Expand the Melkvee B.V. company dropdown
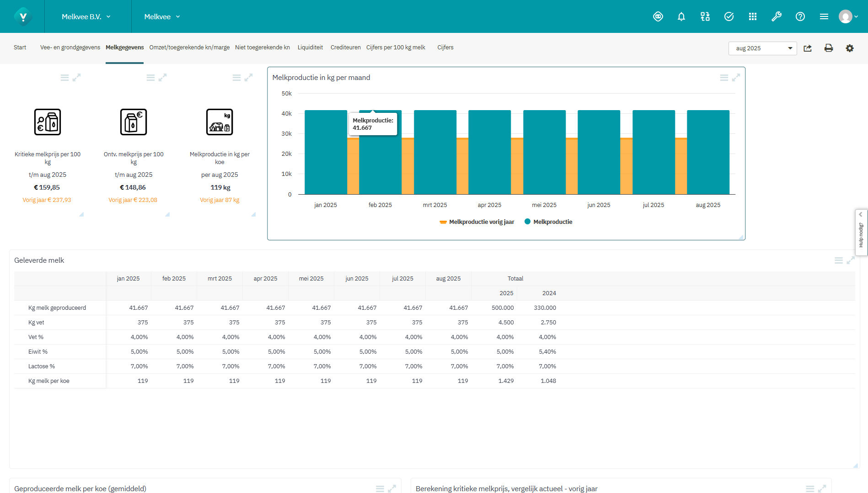This screenshot has height=493, width=868. point(86,16)
